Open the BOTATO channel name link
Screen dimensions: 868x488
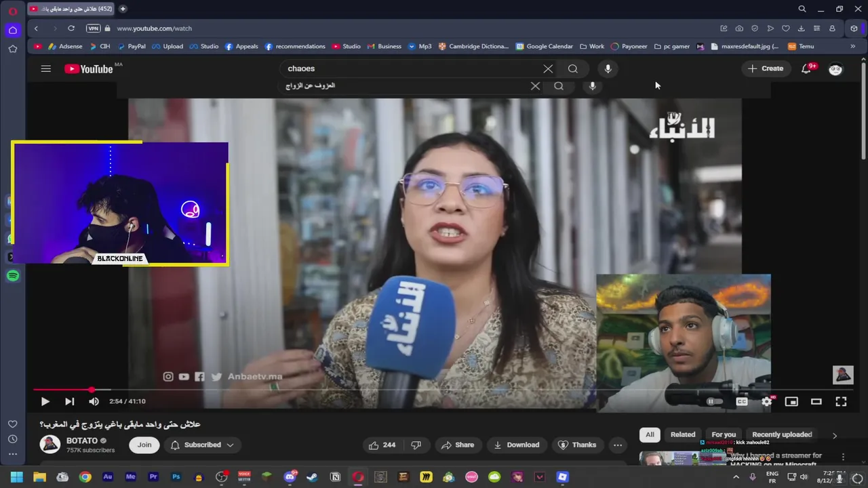(x=82, y=441)
